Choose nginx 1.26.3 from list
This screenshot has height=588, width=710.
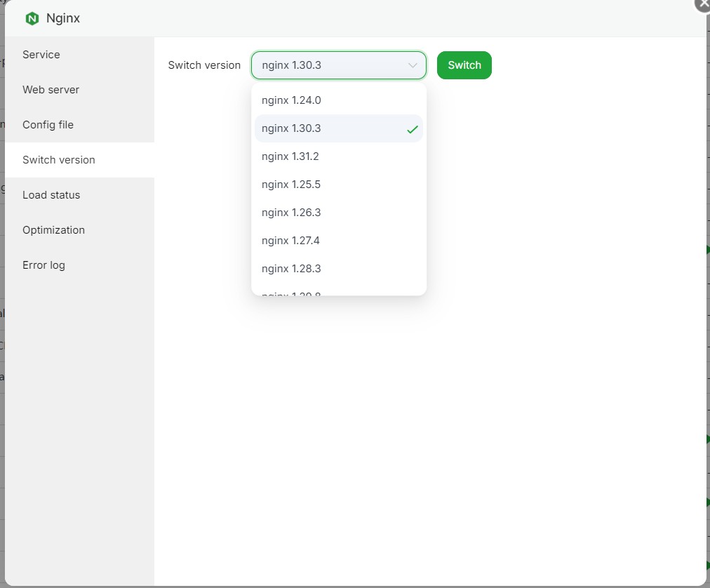(339, 213)
